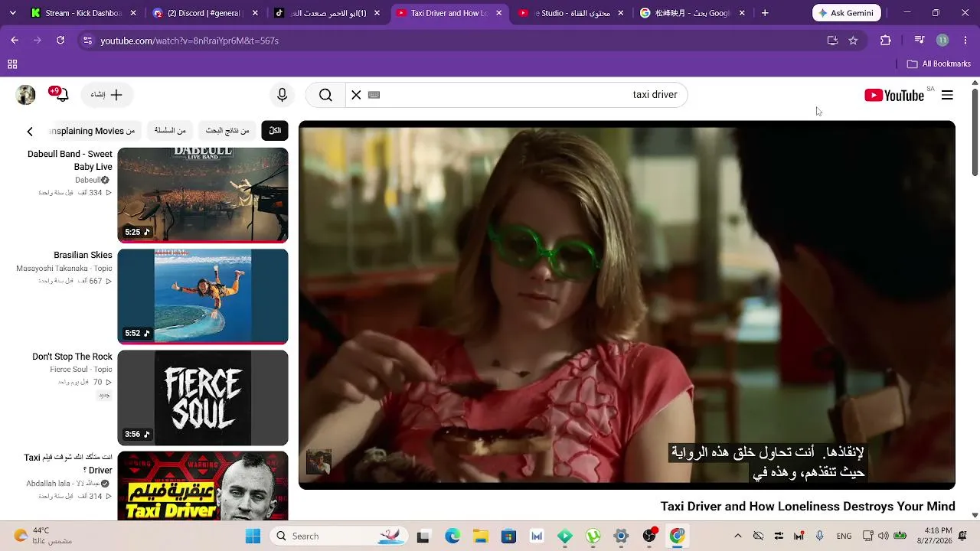Screen dimensions: 980x551
Task: Pause the video by clicking the player
Action: [627, 305]
